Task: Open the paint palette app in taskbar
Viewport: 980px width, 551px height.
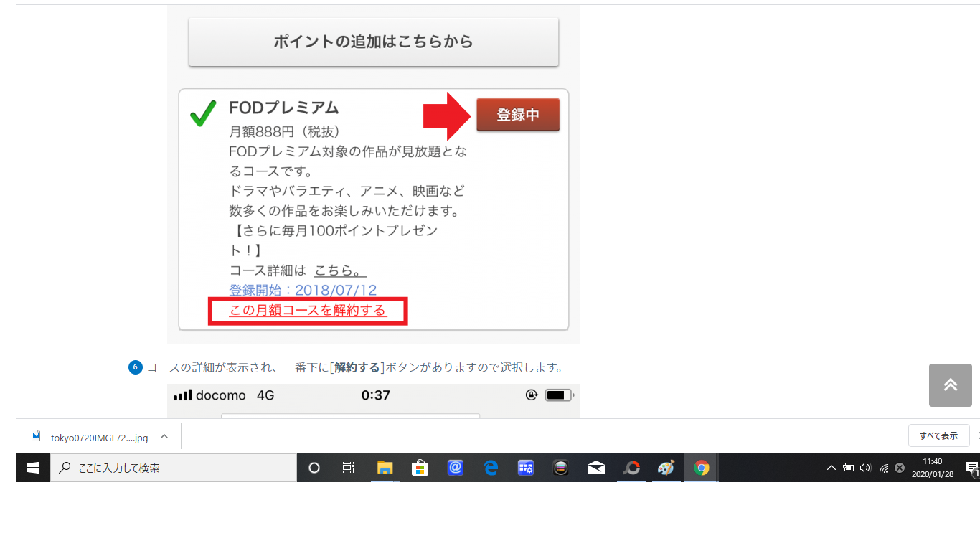Action: tap(666, 468)
